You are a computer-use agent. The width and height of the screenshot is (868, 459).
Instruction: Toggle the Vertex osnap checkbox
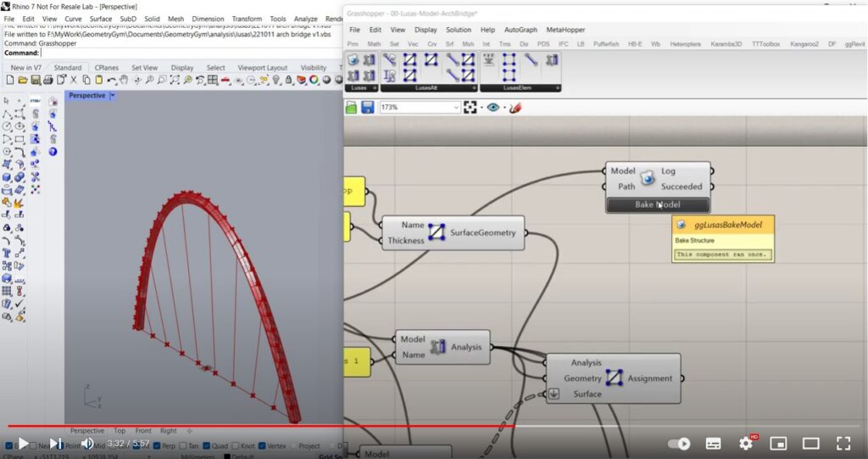(x=262, y=445)
